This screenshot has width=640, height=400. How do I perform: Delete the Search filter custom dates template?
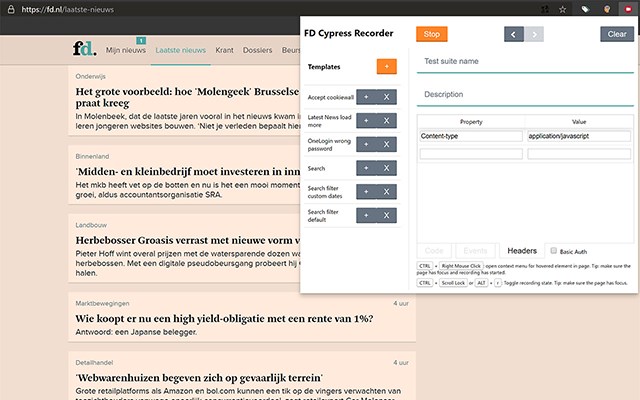pos(387,192)
